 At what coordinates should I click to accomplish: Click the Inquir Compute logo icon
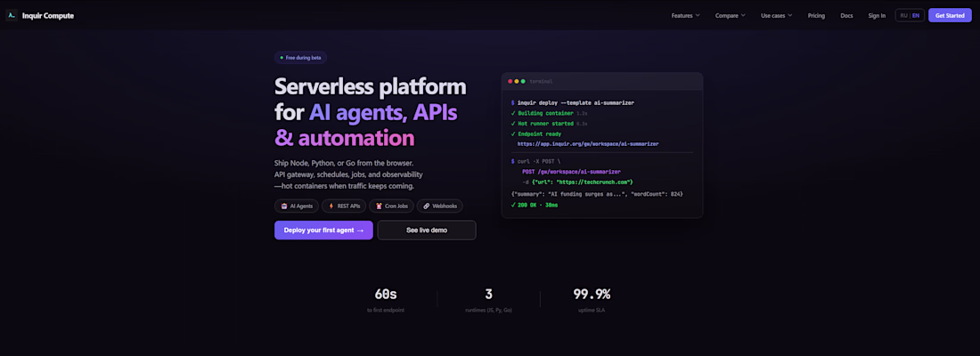click(12, 16)
